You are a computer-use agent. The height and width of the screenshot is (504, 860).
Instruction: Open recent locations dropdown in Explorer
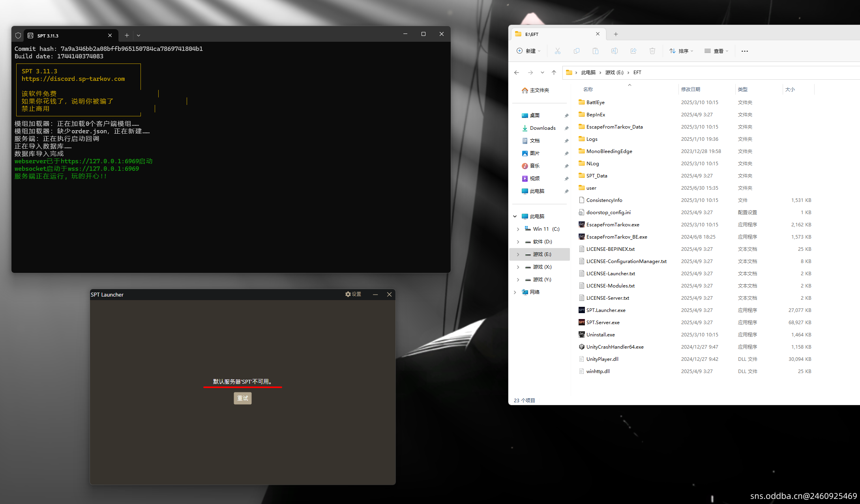[542, 73]
